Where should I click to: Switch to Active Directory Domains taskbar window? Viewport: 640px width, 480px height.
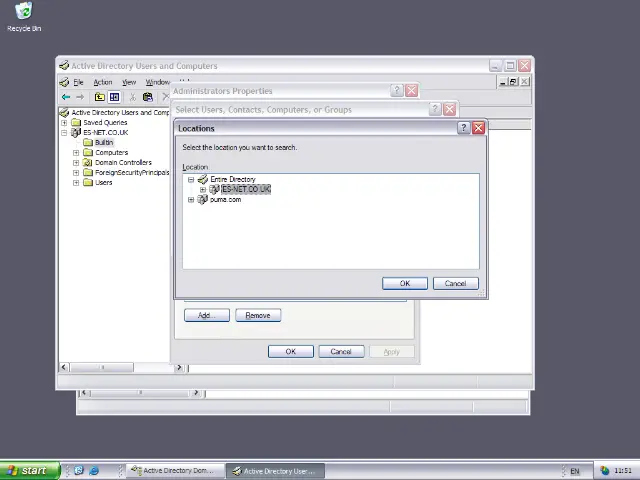(x=169, y=470)
